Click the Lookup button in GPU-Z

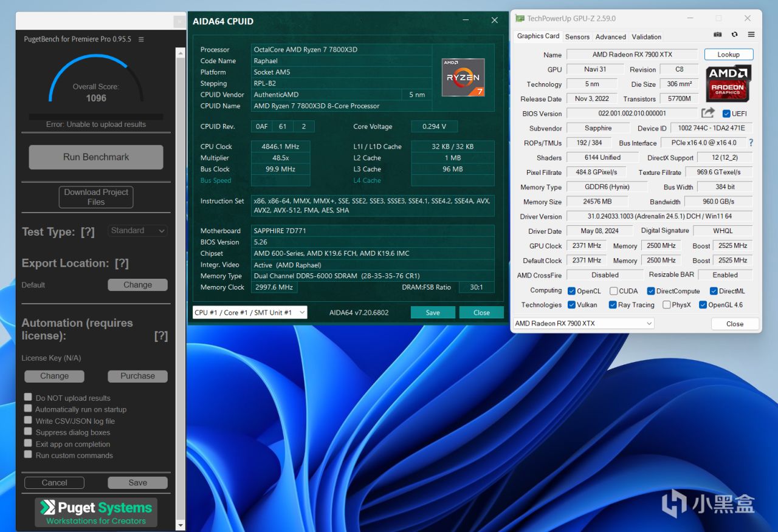point(728,54)
